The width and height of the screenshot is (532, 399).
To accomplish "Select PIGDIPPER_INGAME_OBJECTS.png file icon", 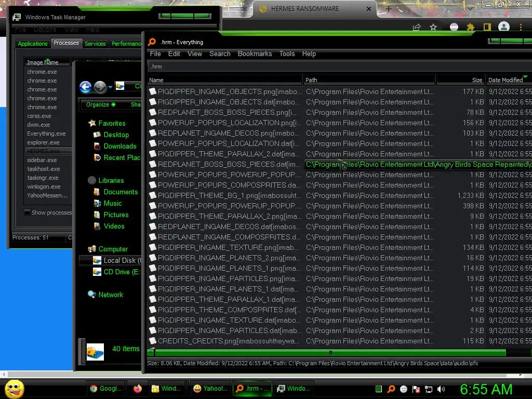I will tap(152, 91).
